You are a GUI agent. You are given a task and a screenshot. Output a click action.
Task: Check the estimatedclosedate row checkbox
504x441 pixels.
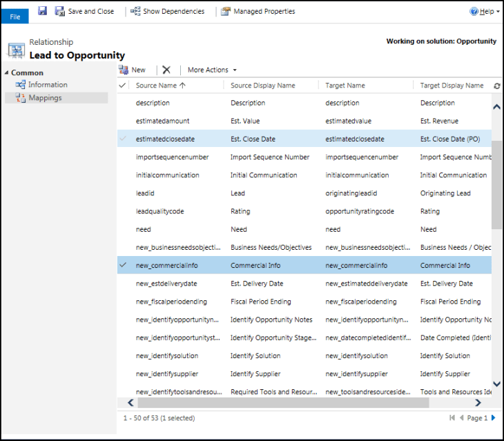[x=123, y=139]
